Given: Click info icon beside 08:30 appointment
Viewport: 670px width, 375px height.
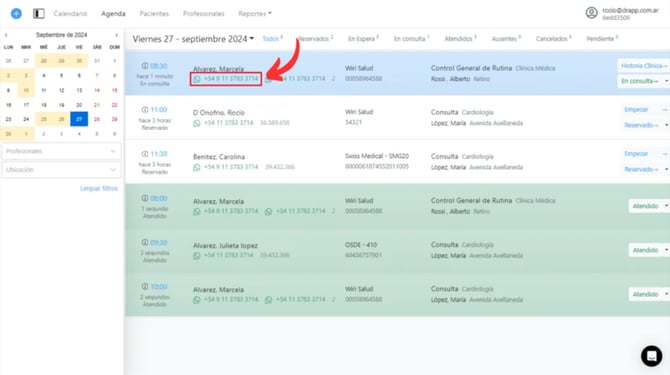Looking at the screenshot, I should [145, 66].
